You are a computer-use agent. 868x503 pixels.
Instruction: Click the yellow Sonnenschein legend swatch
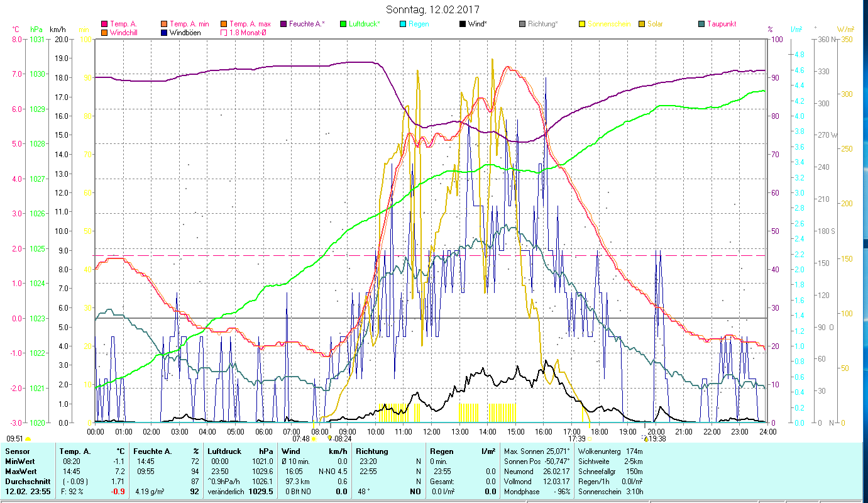pyautogui.click(x=582, y=25)
